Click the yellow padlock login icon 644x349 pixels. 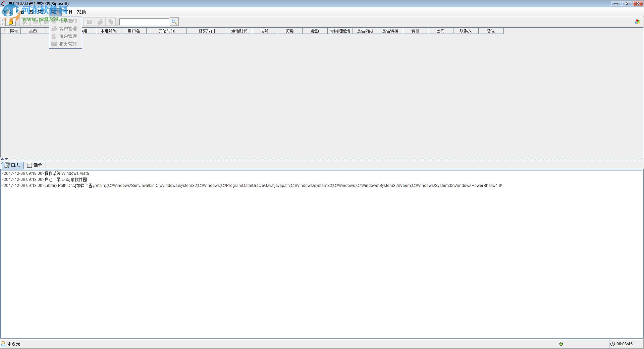pos(11,22)
